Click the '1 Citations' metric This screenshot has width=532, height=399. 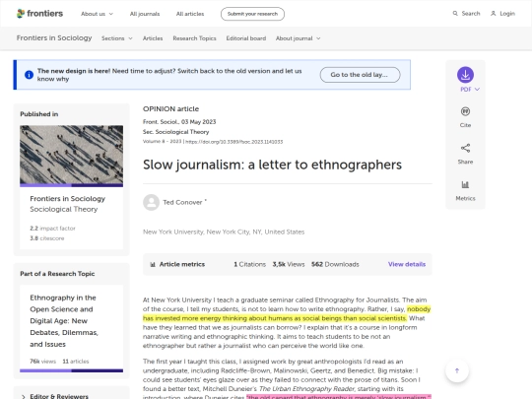249,264
